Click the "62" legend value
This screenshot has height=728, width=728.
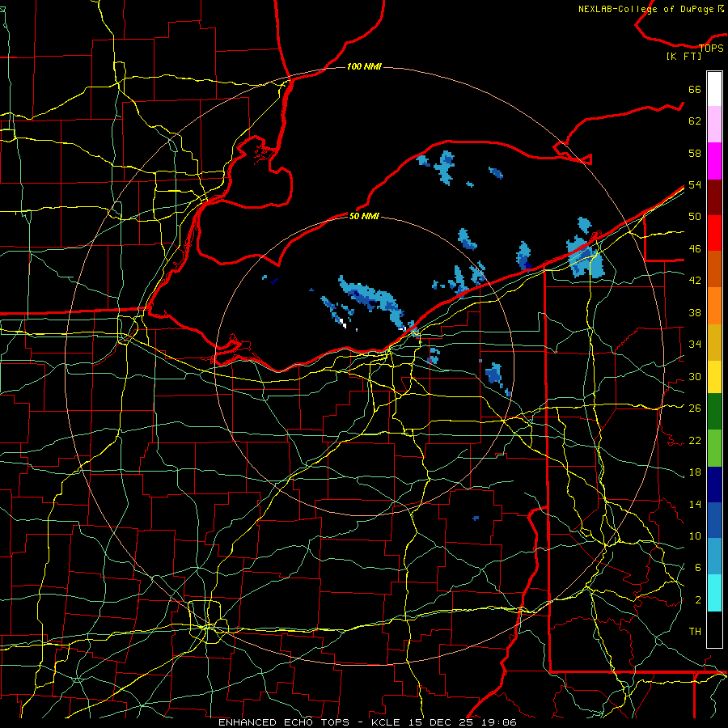coord(695,121)
